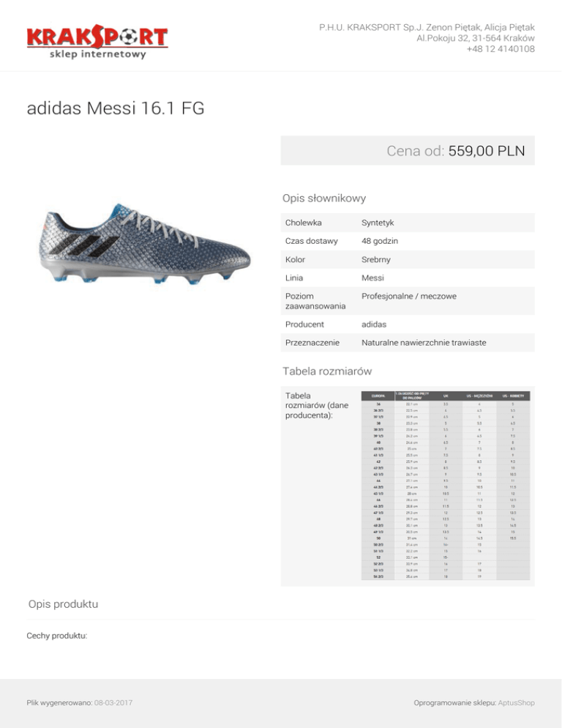Image resolution: width=562 pixels, height=728 pixels.
Task: Click the AptusShop link in footer
Action: (x=516, y=703)
